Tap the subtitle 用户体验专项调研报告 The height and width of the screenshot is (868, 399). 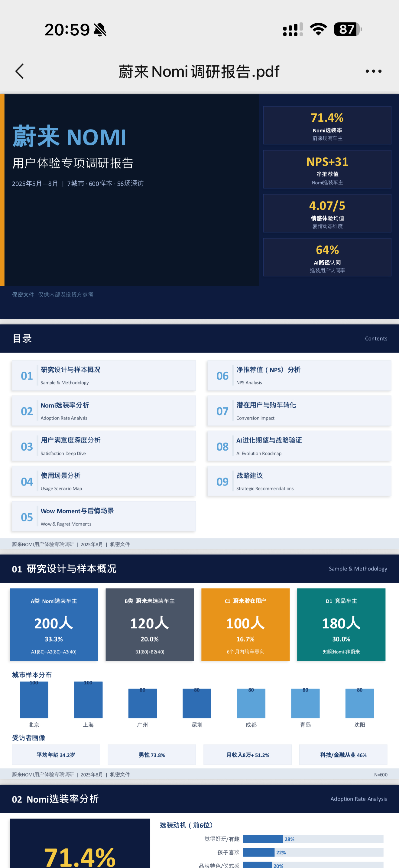point(73,163)
